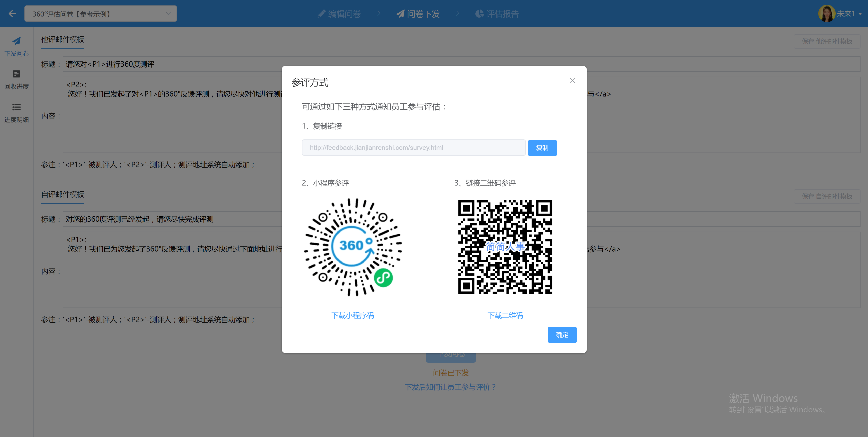Select the 他评邮件模板 section heading
Viewport: 868px width, 437px height.
(63, 39)
